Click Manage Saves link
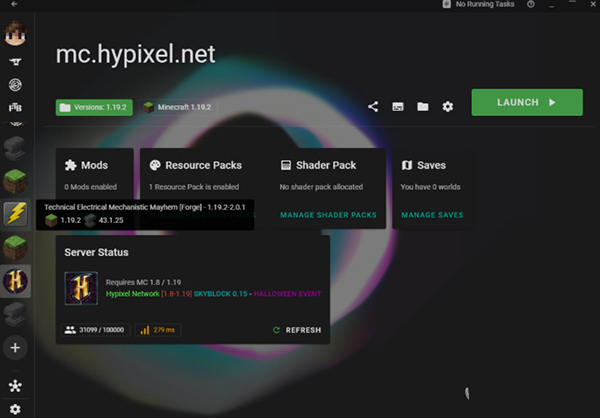This screenshot has width=600, height=418. [432, 215]
